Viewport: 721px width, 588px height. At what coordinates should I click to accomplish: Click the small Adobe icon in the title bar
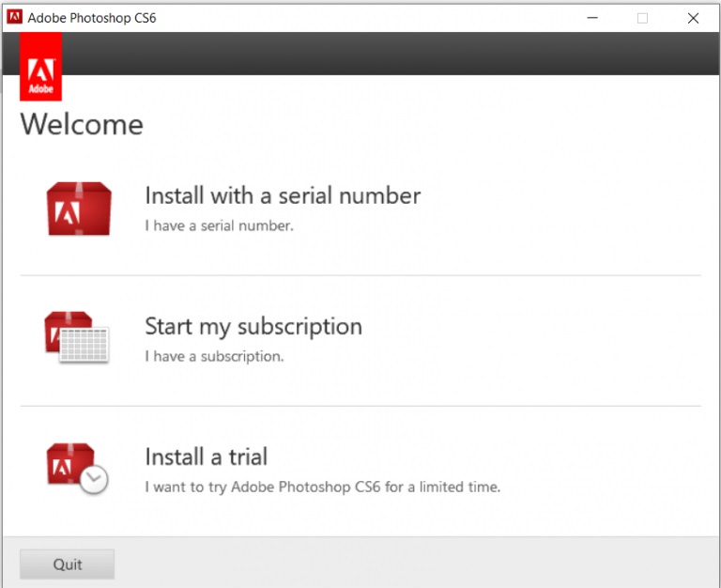[x=14, y=17]
